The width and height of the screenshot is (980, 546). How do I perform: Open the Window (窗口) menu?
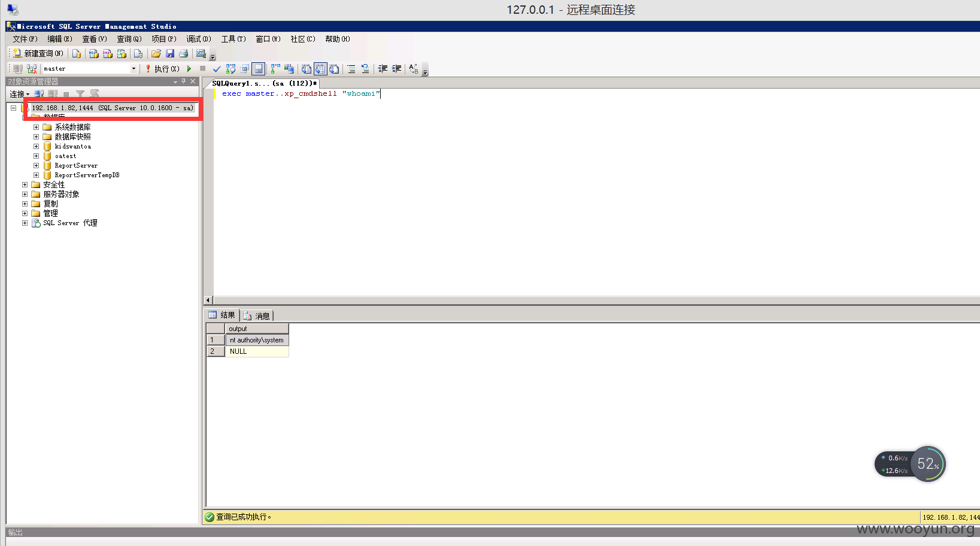pos(268,39)
